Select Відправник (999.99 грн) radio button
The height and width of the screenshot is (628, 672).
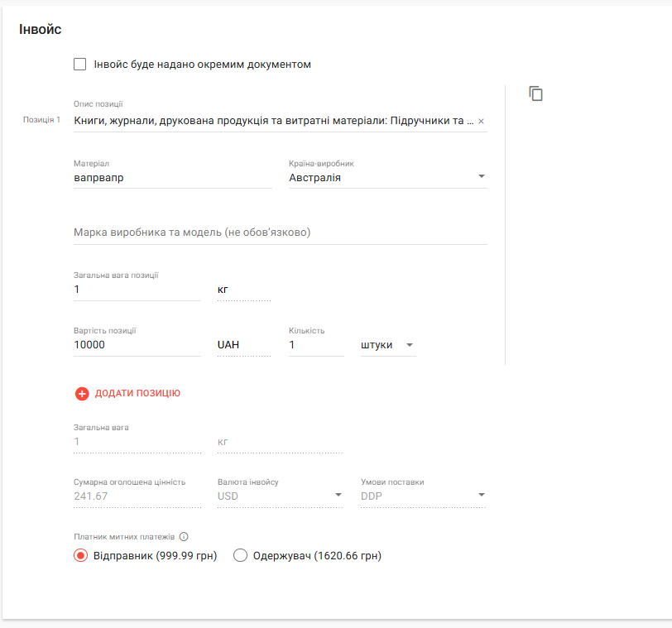pos(80,556)
